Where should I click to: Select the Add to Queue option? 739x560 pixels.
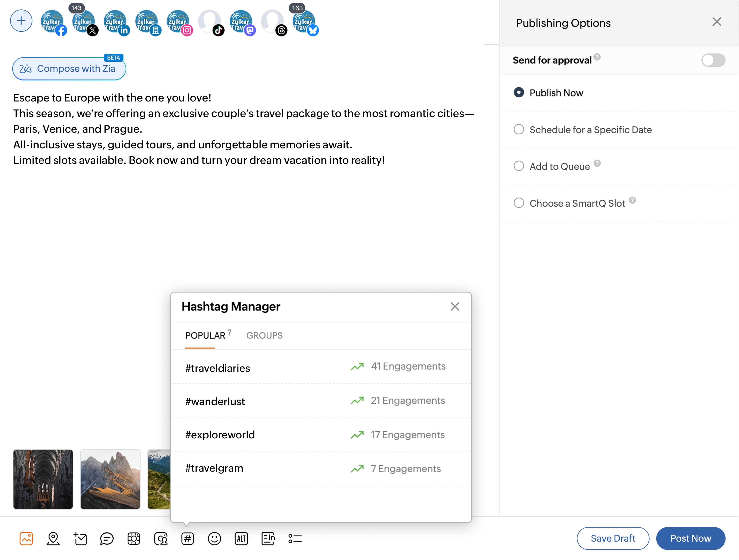(519, 166)
